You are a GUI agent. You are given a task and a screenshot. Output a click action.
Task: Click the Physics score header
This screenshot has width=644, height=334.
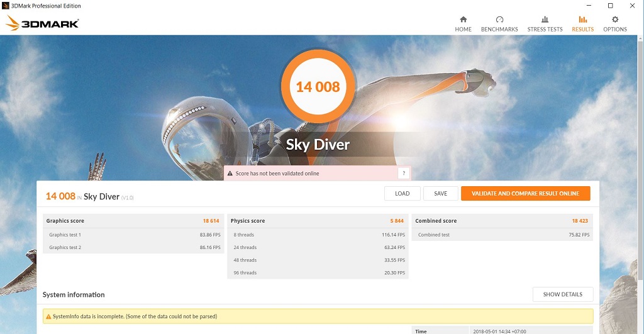click(x=318, y=221)
